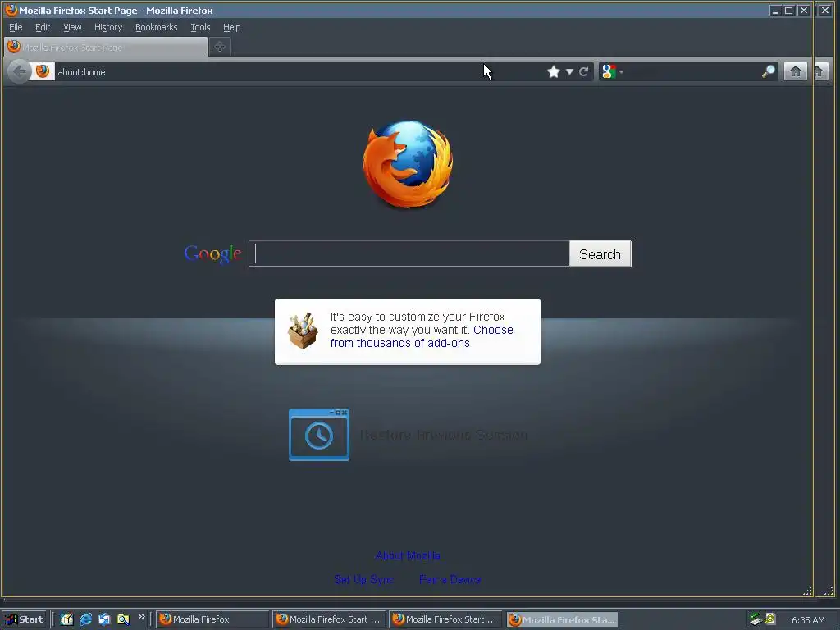
Task: Open Choose from thousands of add-ons link
Action: [422, 336]
